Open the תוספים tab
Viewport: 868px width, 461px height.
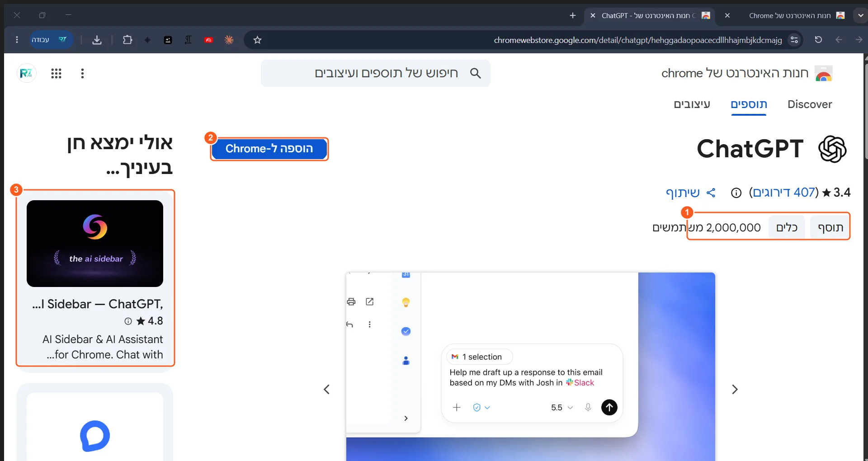749,104
